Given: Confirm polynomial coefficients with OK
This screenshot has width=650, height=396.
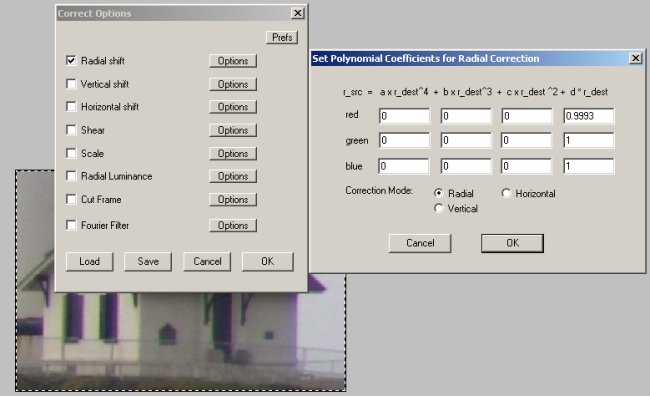Looking at the screenshot, I should (512, 243).
